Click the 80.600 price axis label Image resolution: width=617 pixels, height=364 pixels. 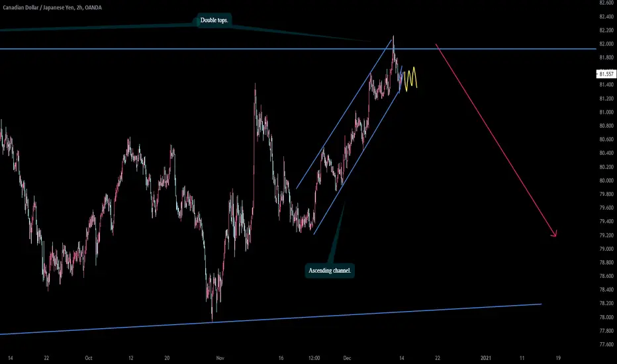coord(606,139)
